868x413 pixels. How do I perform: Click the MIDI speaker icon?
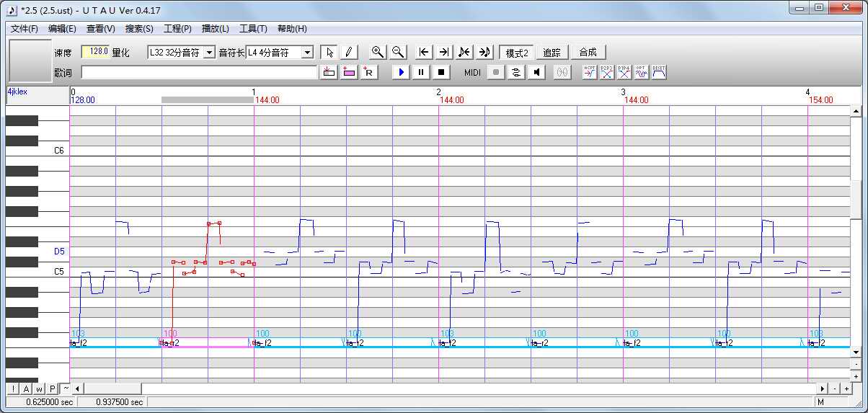point(536,72)
